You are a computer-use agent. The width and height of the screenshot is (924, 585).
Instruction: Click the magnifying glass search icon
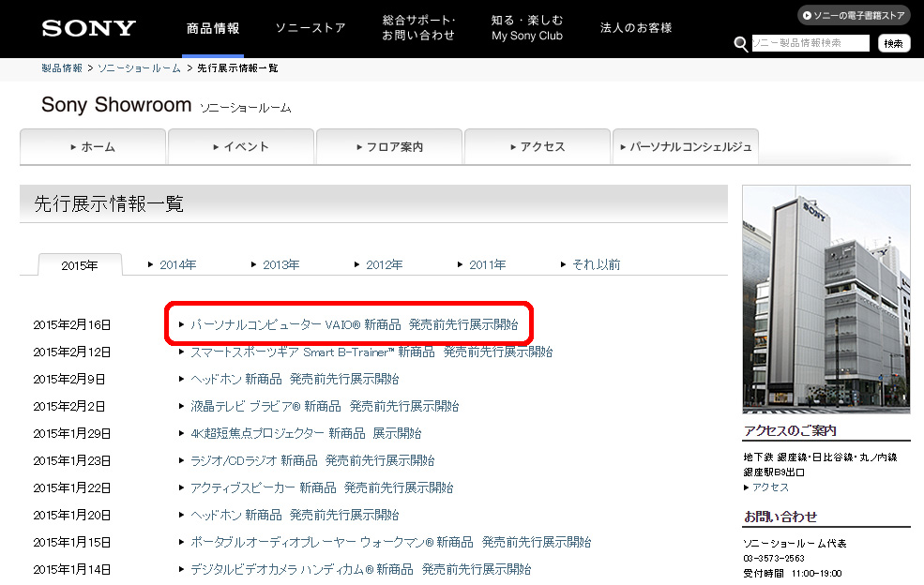coord(741,44)
